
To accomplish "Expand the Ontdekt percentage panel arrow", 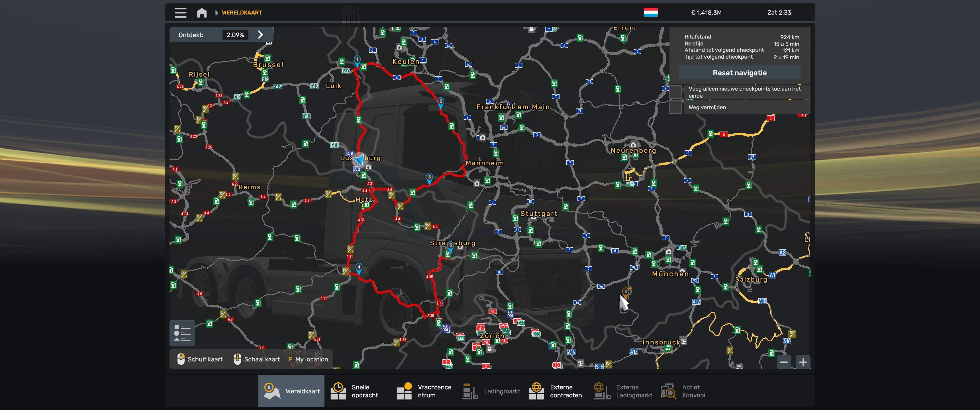I will pos(261,35).
